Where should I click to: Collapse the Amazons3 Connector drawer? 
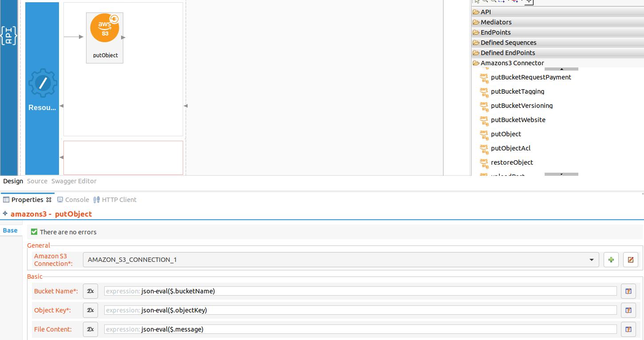pyautogui.click(x=558, y=63)
